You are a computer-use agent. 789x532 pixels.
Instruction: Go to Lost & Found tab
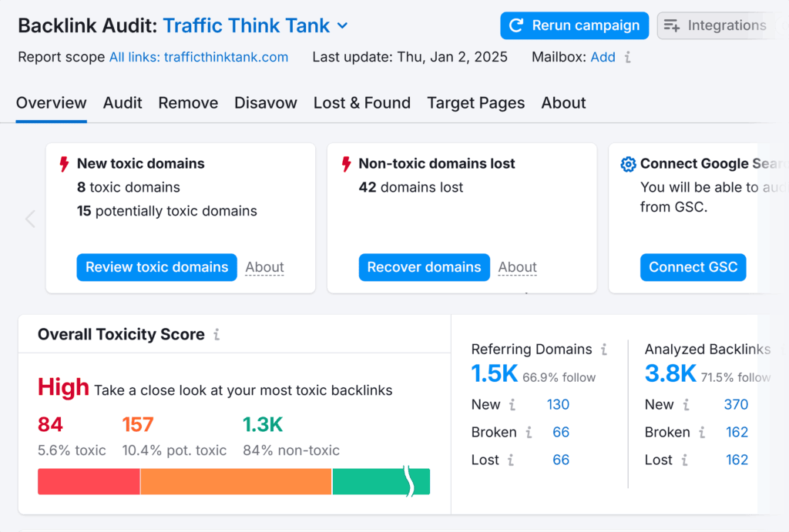361,103
